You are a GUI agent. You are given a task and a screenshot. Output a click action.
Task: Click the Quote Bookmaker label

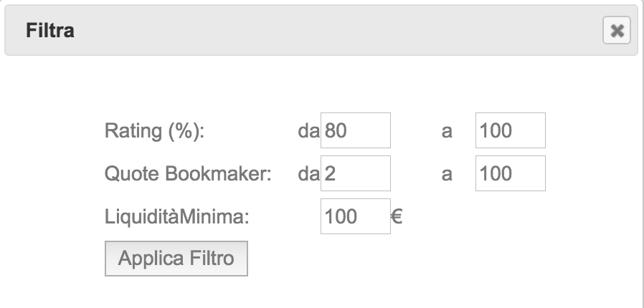click(188, 174)
